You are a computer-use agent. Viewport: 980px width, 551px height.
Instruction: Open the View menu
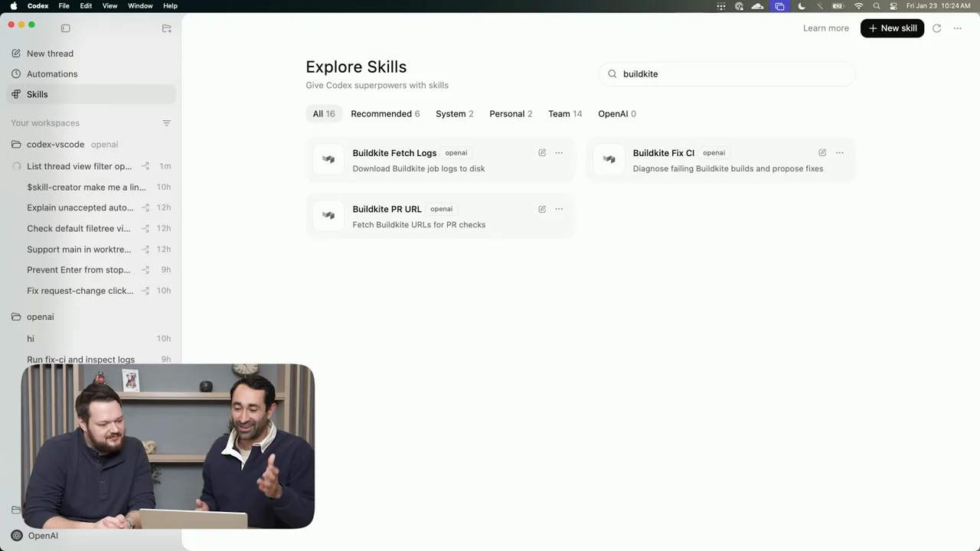click(110, 6)
